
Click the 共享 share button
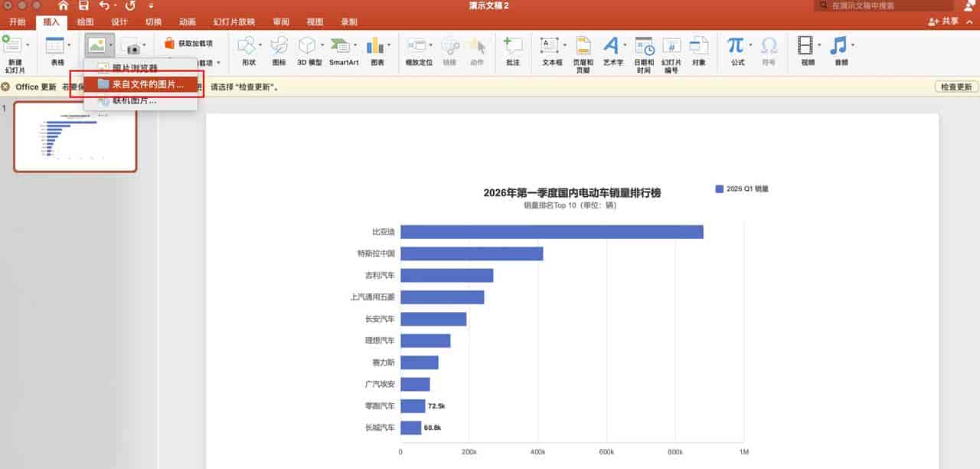click(x=942, y=21)
